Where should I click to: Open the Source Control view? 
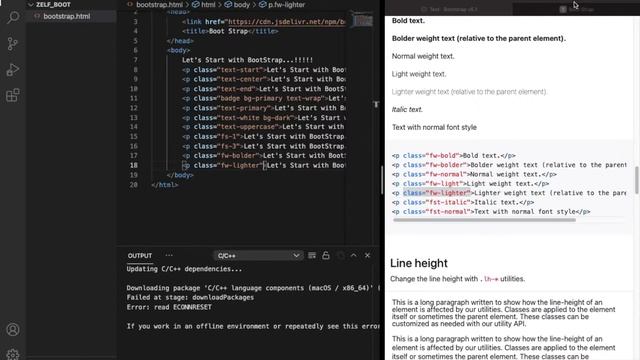13,44
